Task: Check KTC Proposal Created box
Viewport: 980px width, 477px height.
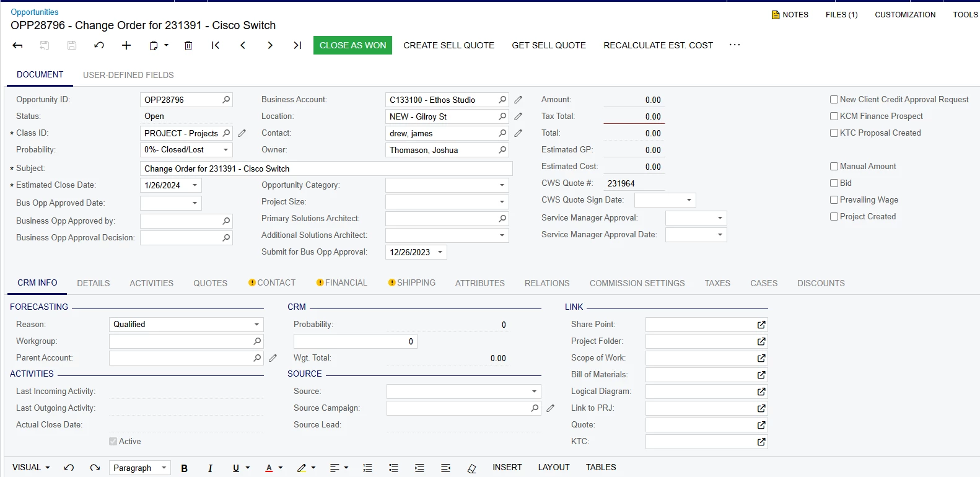Action: 834,133
